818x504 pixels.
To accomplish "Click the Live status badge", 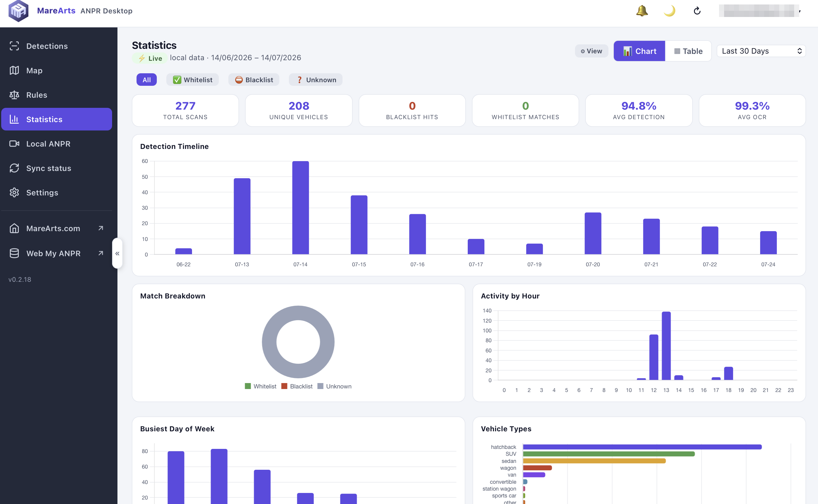I will [x=150, y=58].
